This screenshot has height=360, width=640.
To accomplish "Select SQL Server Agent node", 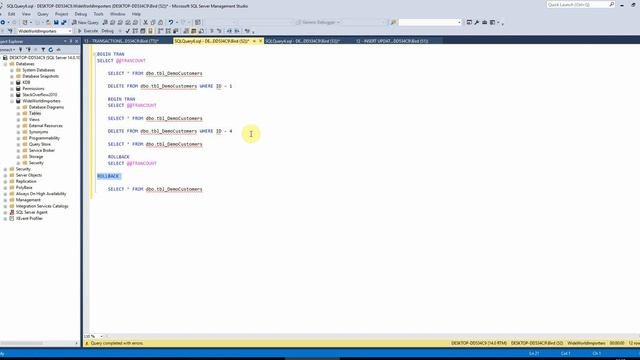I will (x=31, y=212).
